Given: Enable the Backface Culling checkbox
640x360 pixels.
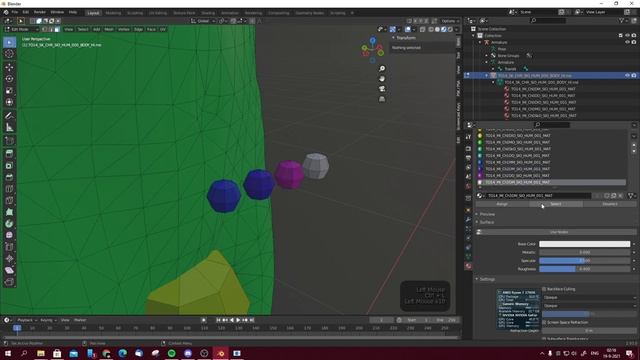Looking at the screenshot, I should tap(544, 289).
